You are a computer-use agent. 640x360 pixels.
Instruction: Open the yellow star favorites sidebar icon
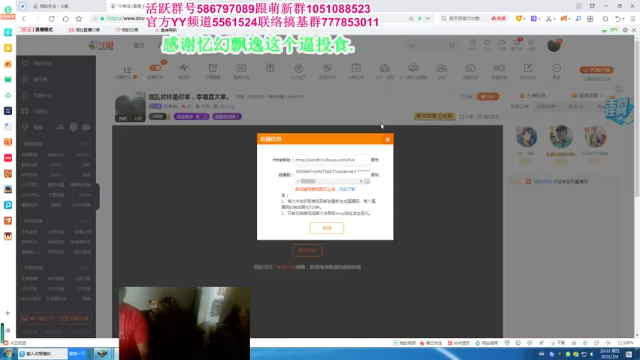[8, 48]
